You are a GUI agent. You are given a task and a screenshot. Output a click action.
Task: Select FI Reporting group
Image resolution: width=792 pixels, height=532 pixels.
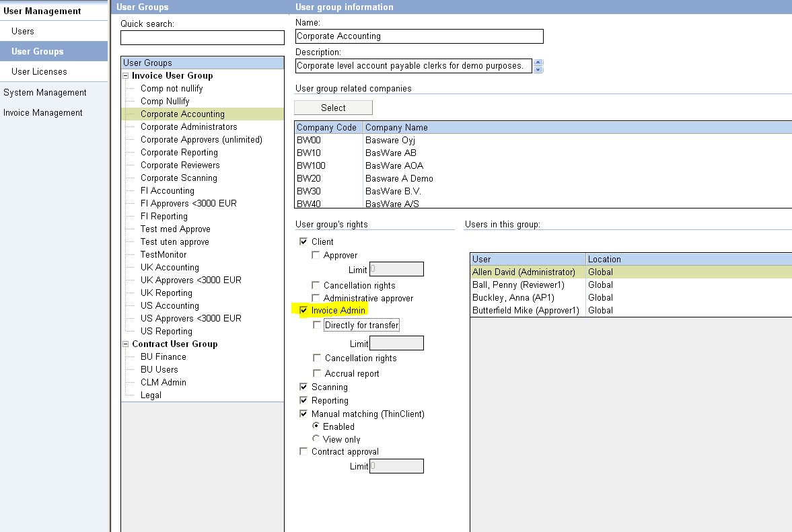click(x=164, y=216)
